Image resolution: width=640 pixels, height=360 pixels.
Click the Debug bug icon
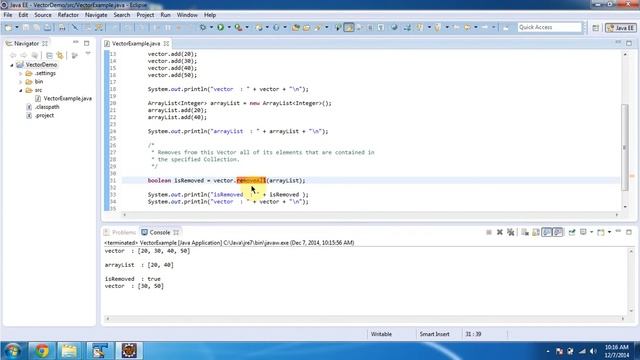click(x=203, y=27)
